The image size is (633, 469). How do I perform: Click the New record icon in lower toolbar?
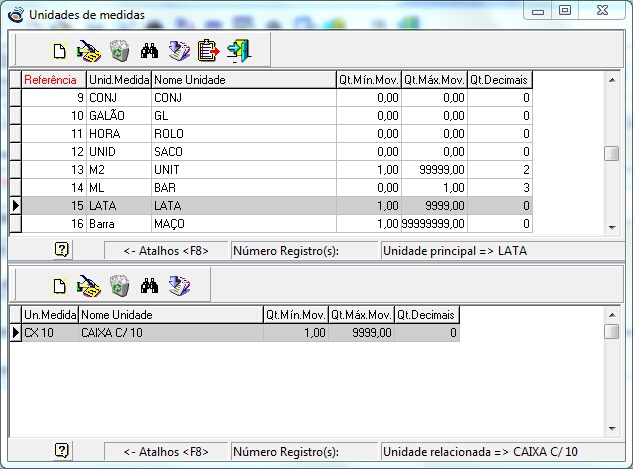(x=59, y=286)
